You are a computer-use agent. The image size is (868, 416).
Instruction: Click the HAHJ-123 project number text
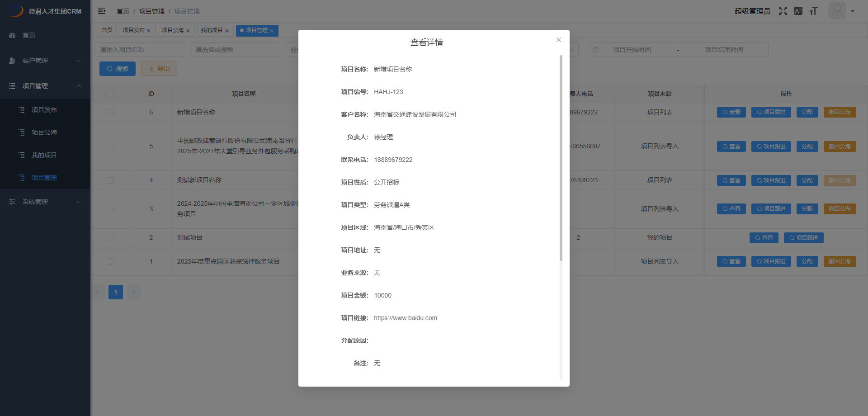tap(388, 92)
